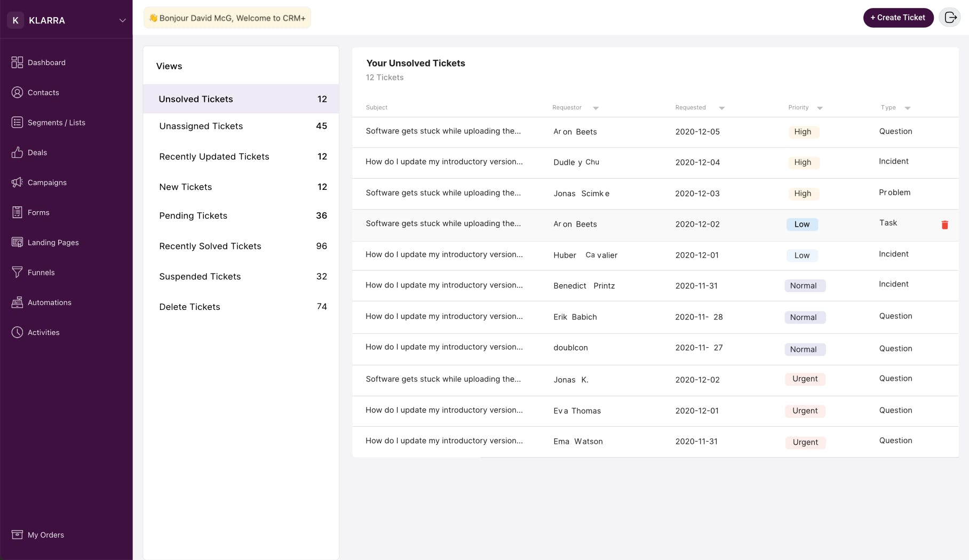Open the Requestor column sort dropdown
969x560 pixels.
click(595, 108)
